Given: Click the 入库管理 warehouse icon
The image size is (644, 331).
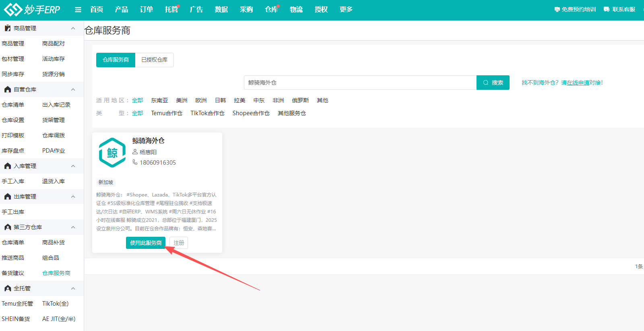Looking at the screenshot, I should pos(8,166).
